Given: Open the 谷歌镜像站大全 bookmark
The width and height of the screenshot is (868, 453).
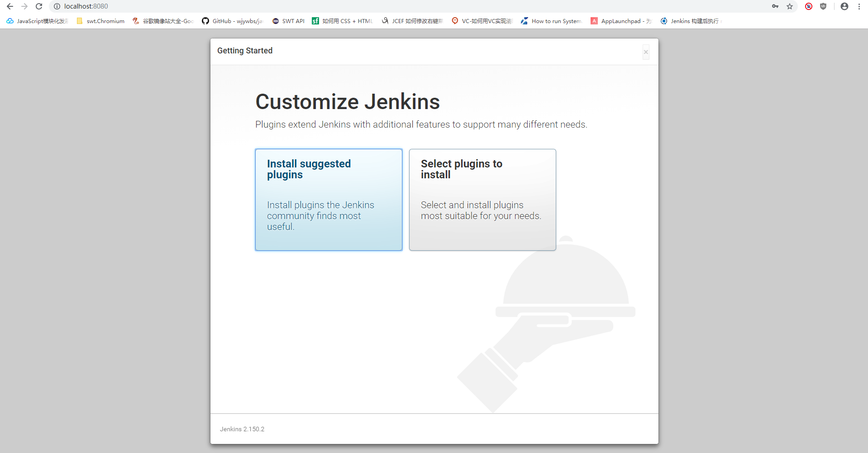Looking at the screenshot, I should point(163,21).
